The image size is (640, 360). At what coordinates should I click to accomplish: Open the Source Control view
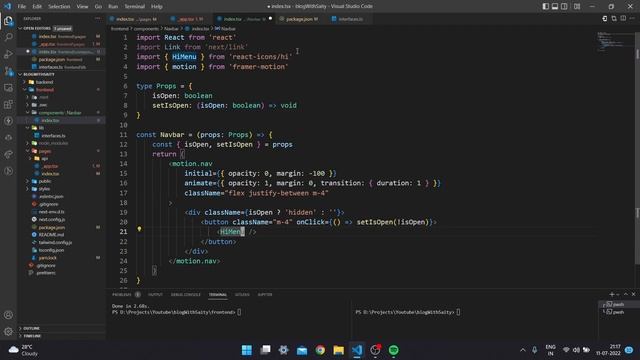click(8, 71)
